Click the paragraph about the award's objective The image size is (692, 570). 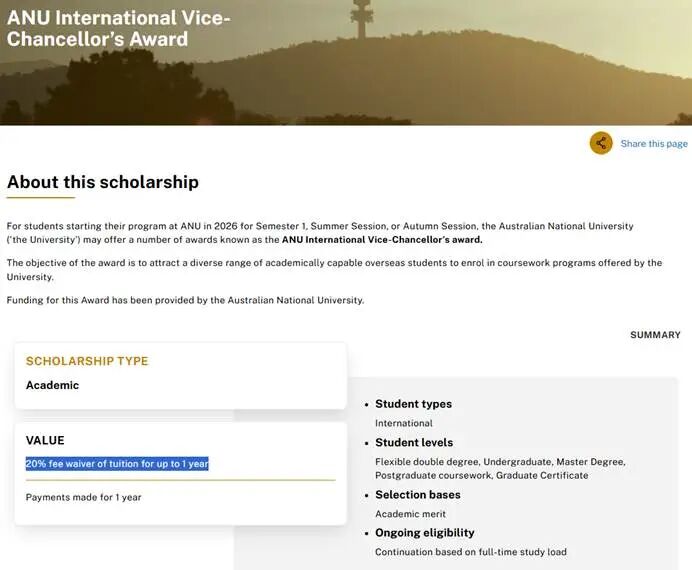click(x=334, y=270)
